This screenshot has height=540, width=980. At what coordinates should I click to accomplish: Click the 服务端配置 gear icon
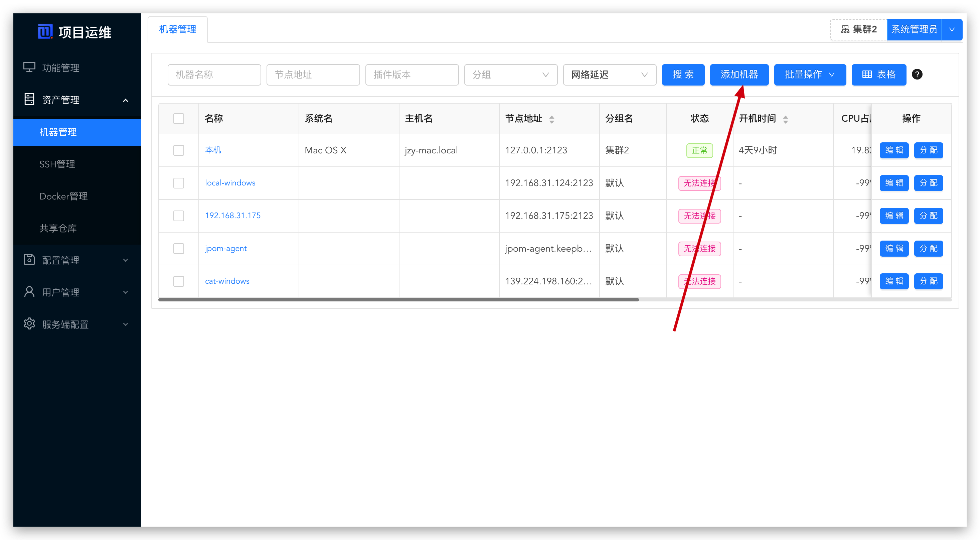click(x=29, y=324)
